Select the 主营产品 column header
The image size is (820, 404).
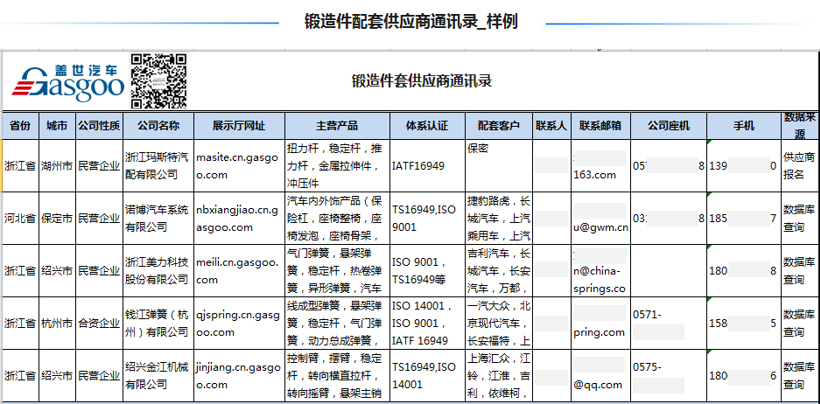point(337,126)
